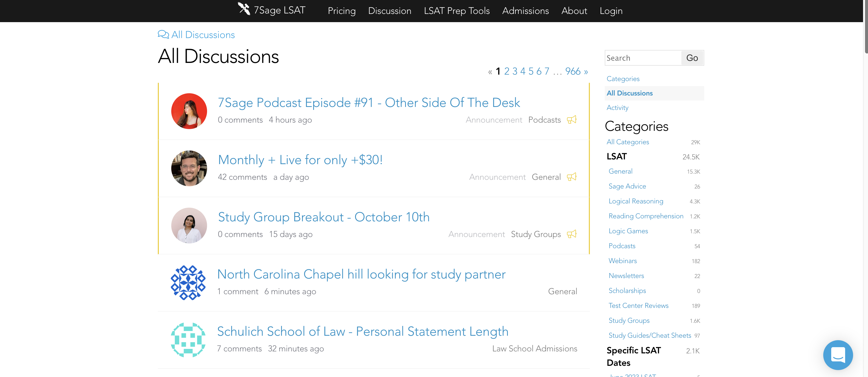Click teal avatar on Schulich School post

tap(188, 339)
